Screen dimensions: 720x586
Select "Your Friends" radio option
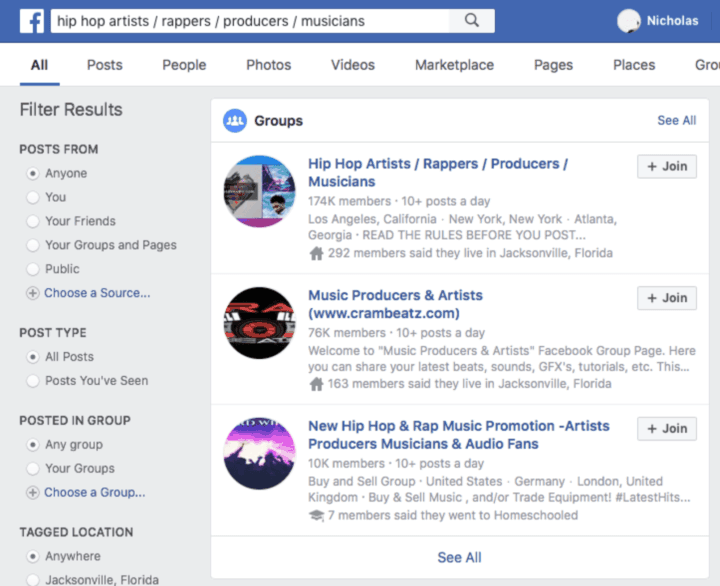coord(33,221)
